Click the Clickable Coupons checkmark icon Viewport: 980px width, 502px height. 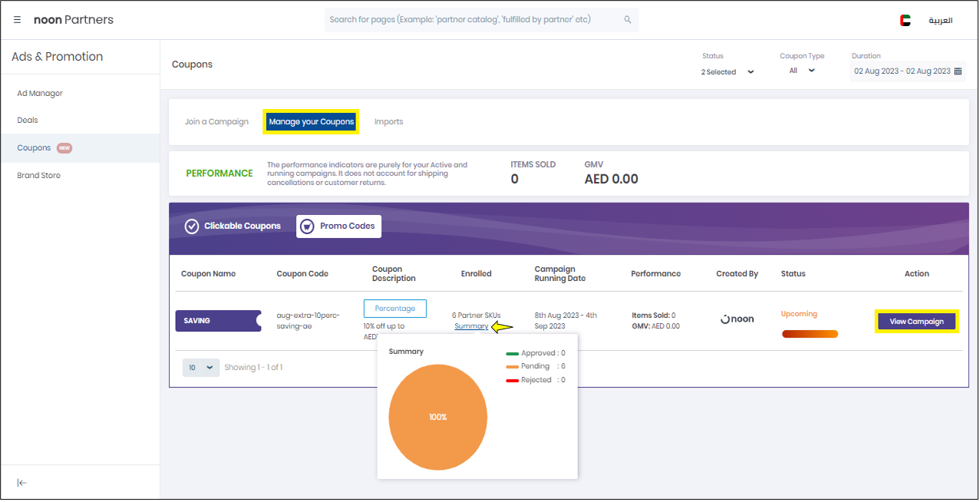click(x=192, y=226)
